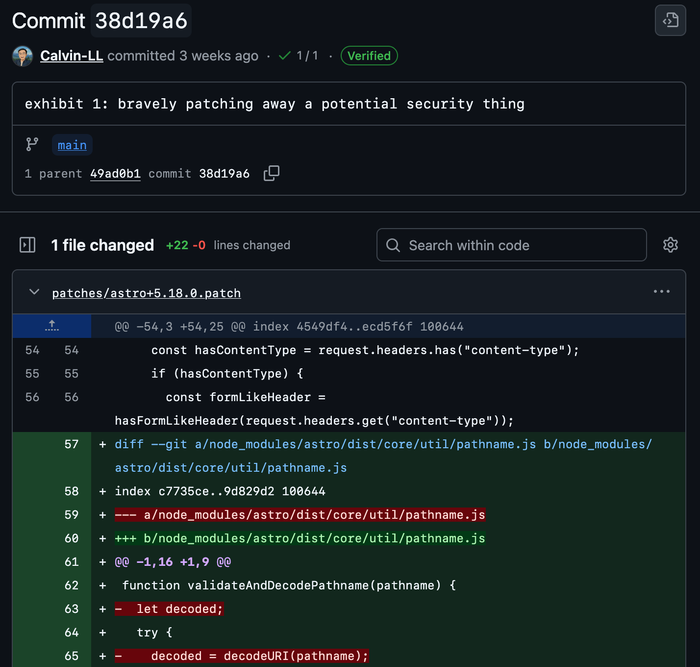Collapse the astro+5.18.0.patch file diff
The width and height of the screenshot is (700, 667).
click(34, 292)
